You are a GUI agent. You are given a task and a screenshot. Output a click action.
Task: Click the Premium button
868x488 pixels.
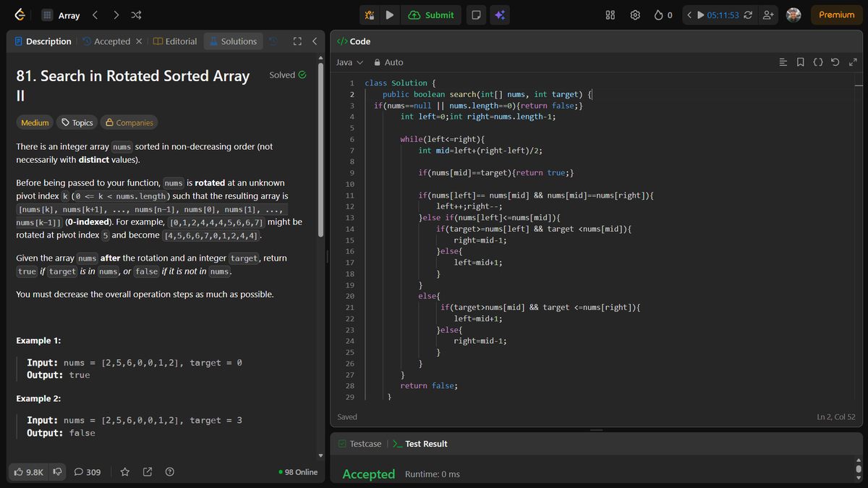836,15
